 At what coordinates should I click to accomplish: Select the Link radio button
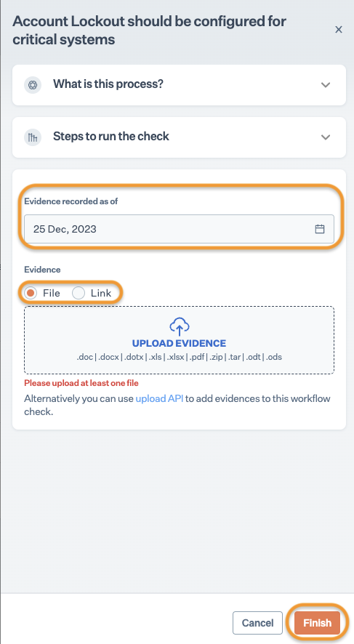pos(79,293)
